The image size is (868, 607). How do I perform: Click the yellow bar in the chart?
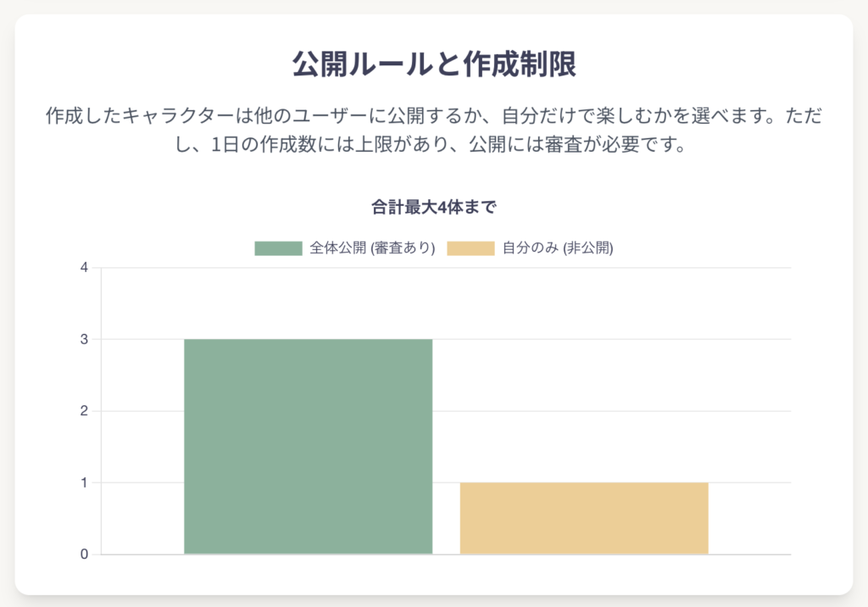(x=584, y=518)
